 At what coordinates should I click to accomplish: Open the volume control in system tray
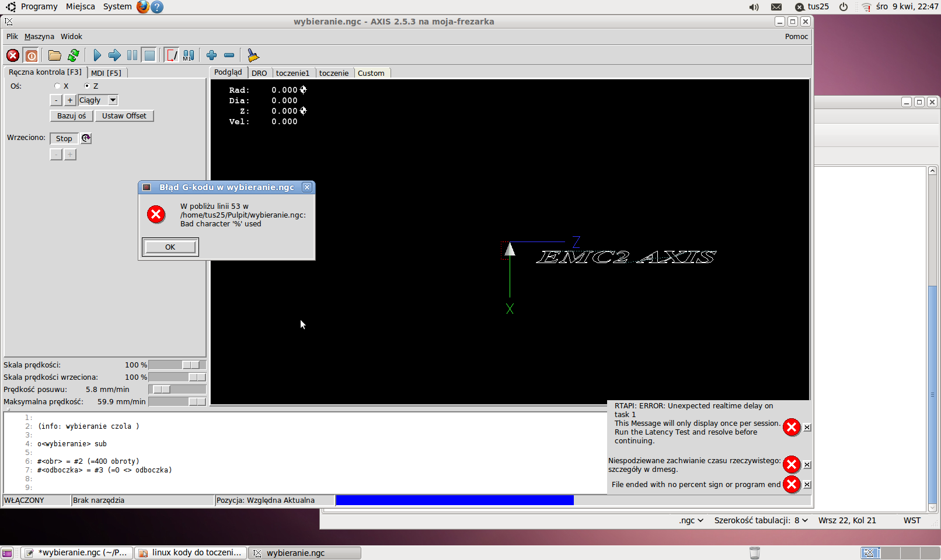click(x=754, y=7)
